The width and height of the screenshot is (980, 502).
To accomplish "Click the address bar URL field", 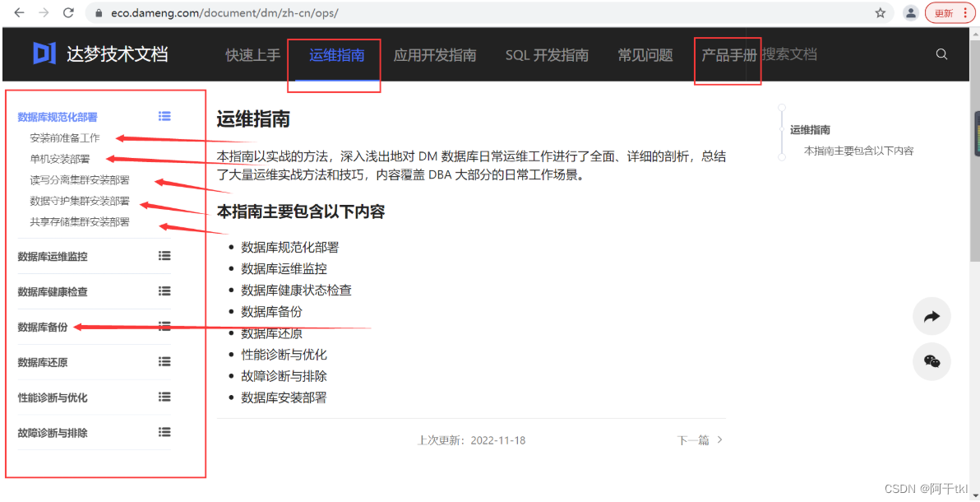I will tap(488, 12).
